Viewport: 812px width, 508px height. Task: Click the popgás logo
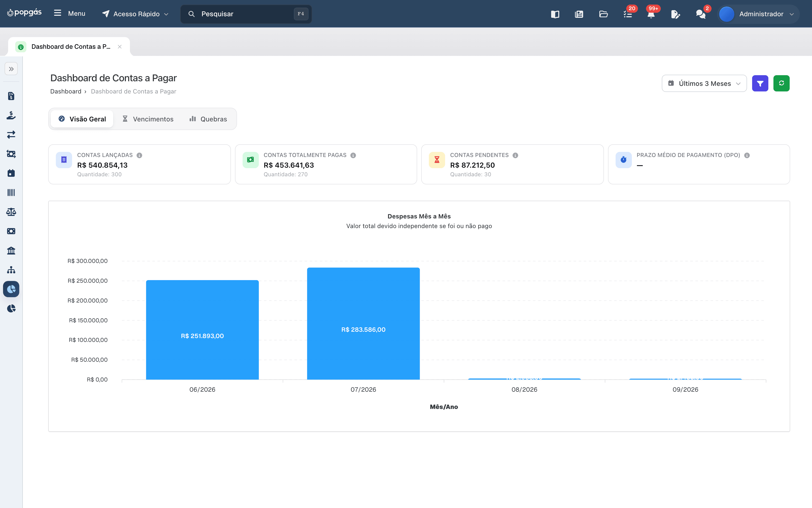(x=24, y=13)
